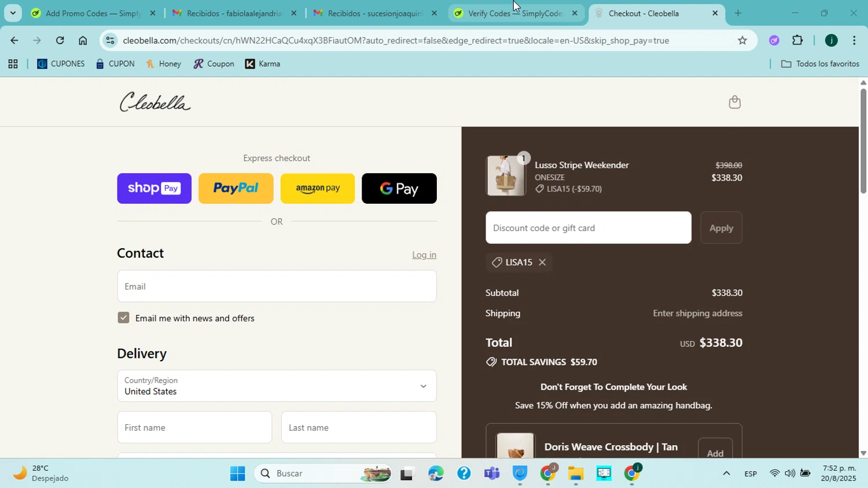View site information icon in address bar

coord(111,41)
